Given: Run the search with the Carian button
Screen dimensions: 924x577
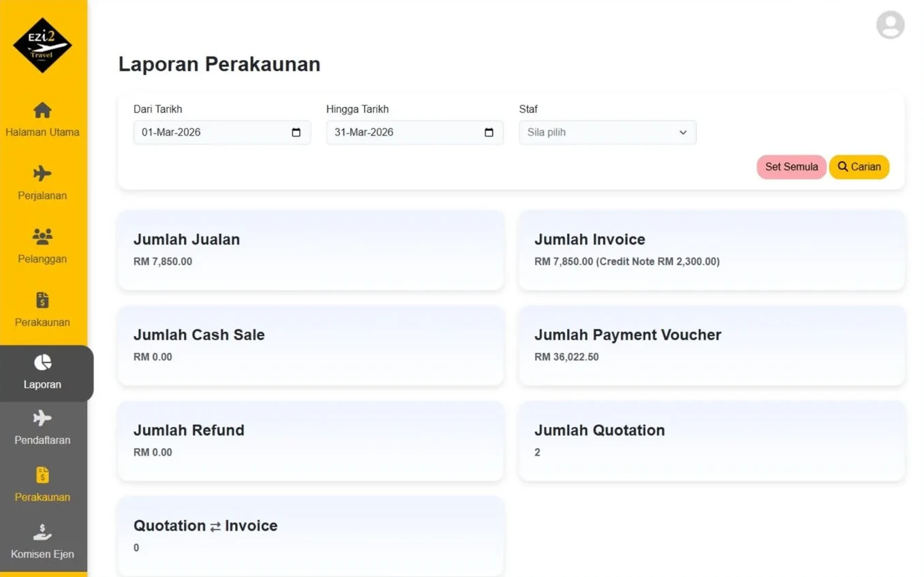Looking at the screenshot, I should pyautogui.click(x=859, y=167).
